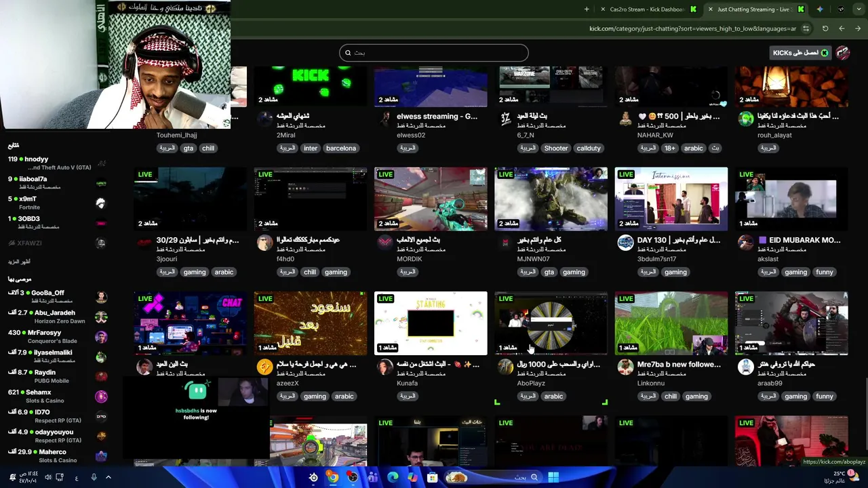
Task: Open the tab search dropdown chevron
Action: point(859,9)
